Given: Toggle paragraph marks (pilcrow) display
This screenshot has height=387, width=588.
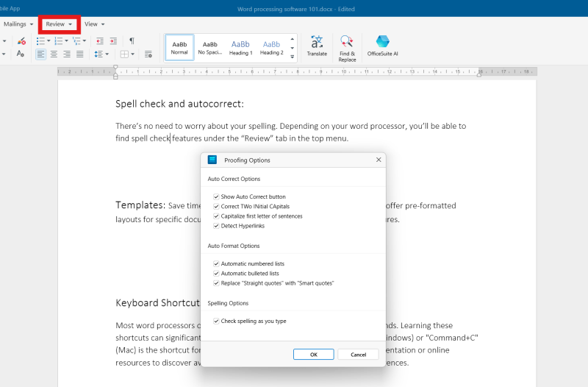Looking at the screenshot, I should (132, 40).
